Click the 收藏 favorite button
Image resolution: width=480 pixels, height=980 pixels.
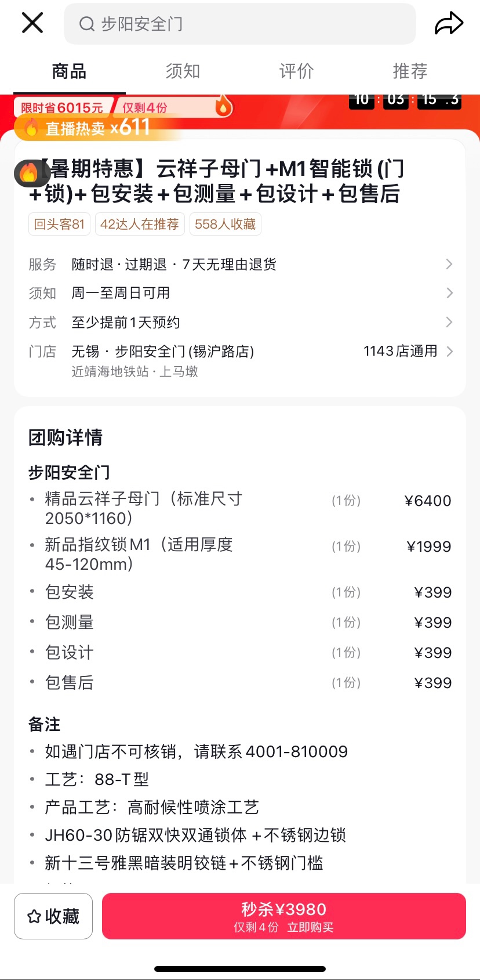pyautogui.click(x=54, y=916)
